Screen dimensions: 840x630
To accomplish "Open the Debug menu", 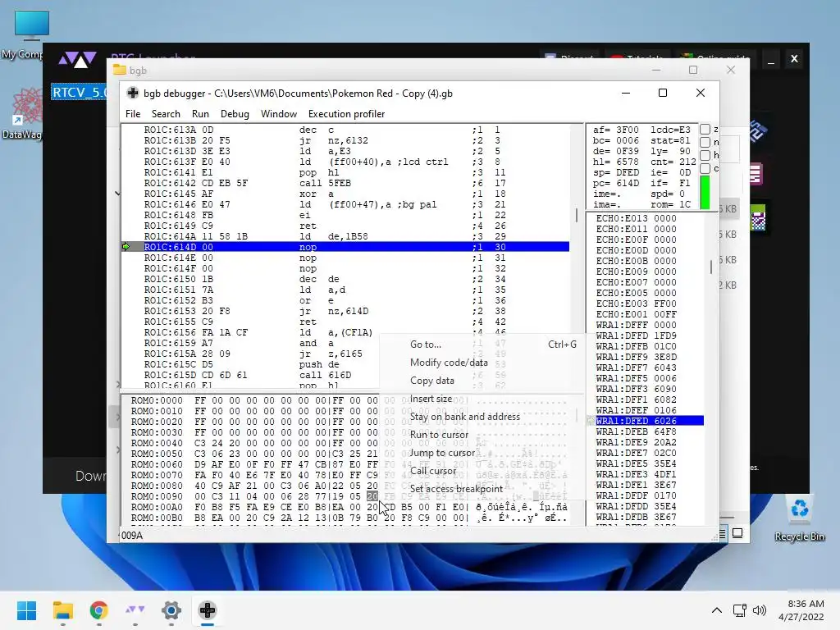I will [235, 114].
